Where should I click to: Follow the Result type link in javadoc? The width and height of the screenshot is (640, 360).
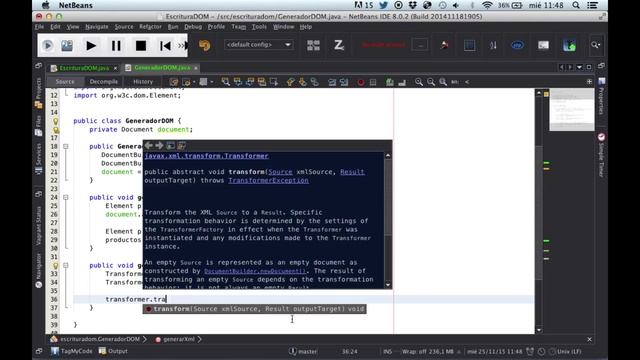(x=352, y=172)
